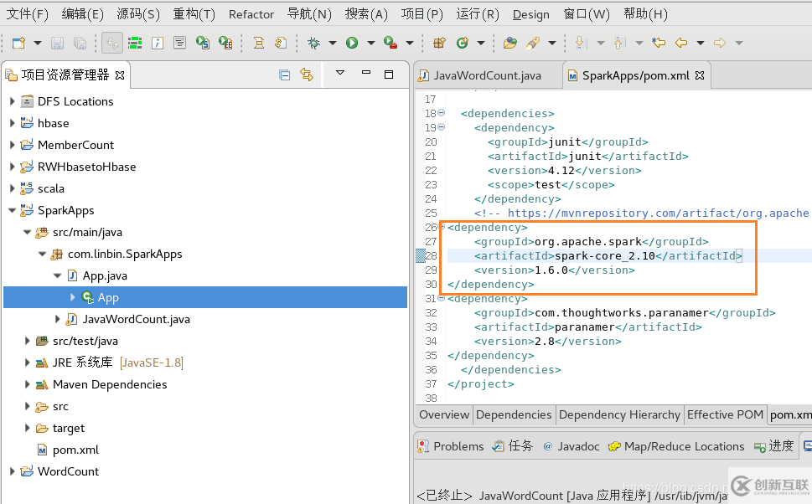Open the explorer View Menu triangle
This screenshot has height=504, width=812.
[x=340, y=73]
